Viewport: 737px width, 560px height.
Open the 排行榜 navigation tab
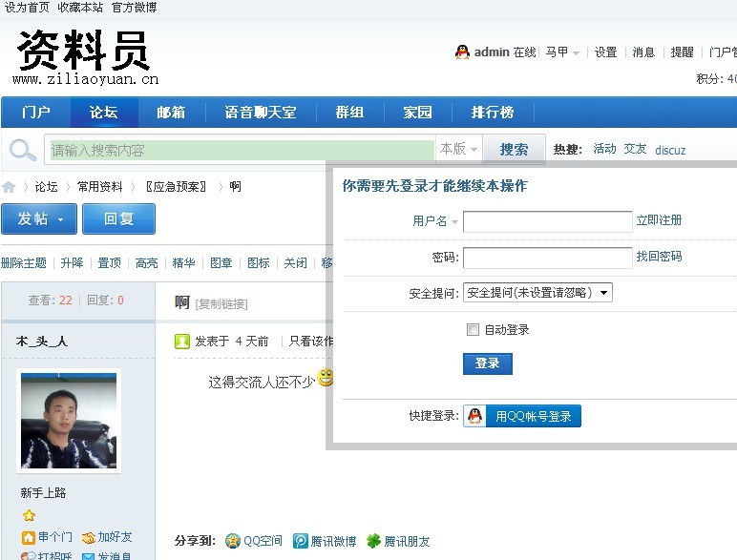coord(493,113)
